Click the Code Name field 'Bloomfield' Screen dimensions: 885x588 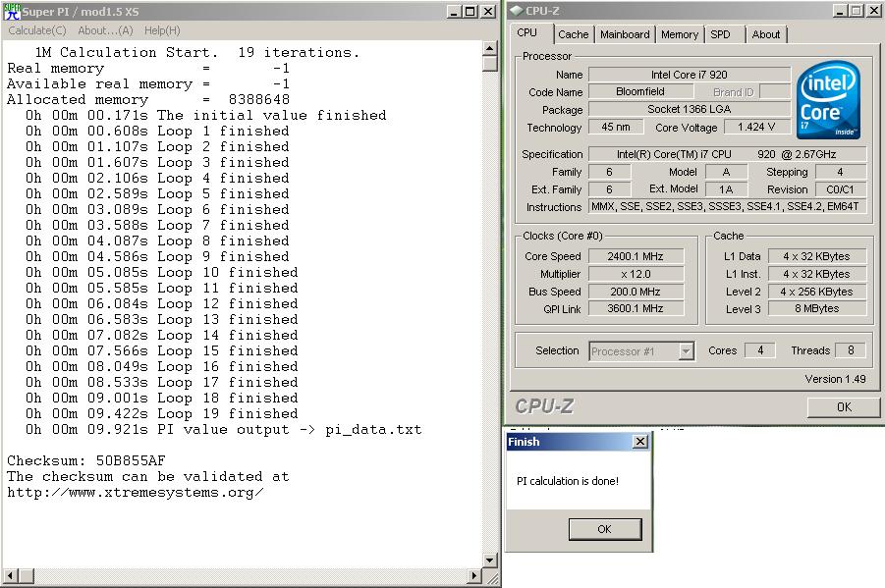click(640, 91)
